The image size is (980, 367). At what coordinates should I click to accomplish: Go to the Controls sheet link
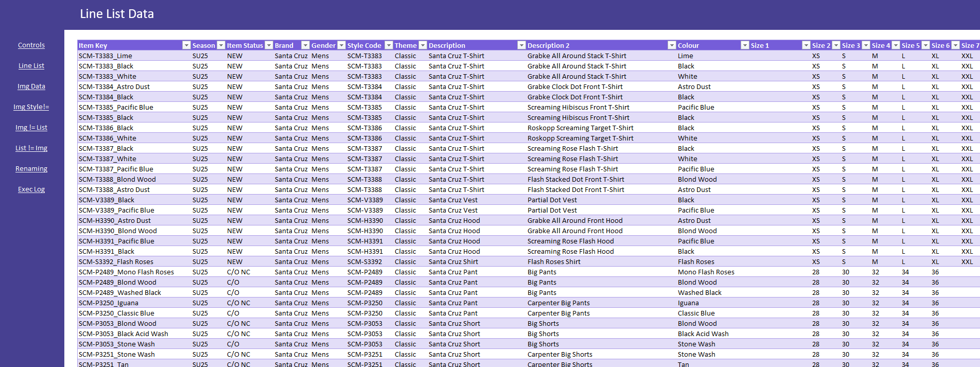[31, 45]
